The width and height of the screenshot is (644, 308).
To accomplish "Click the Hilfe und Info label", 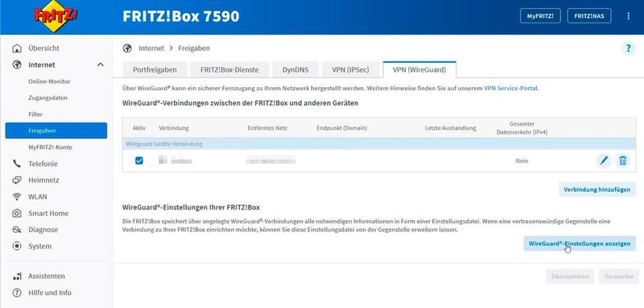I will (x=50, y=293).
